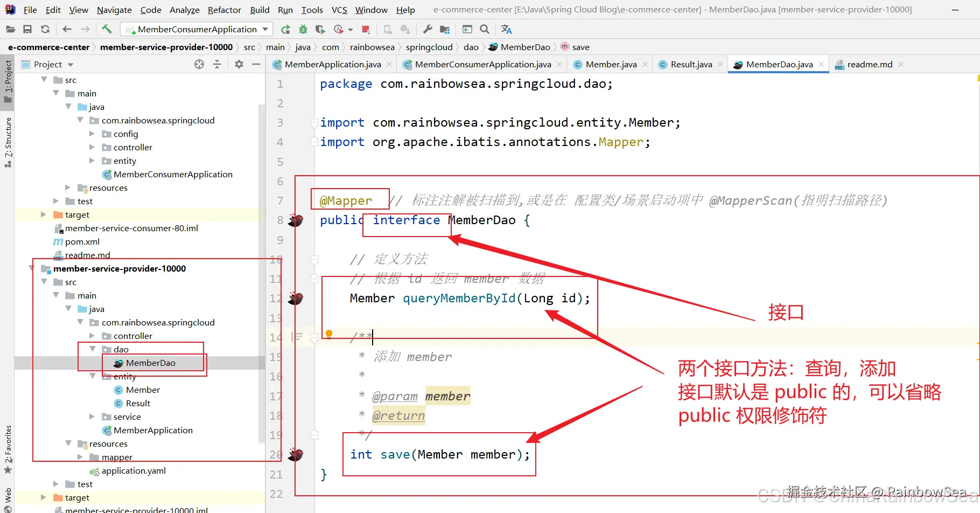Click the Synchronize refresh toolbar icon
Screen dimensions: 980x513
point(45,29)
